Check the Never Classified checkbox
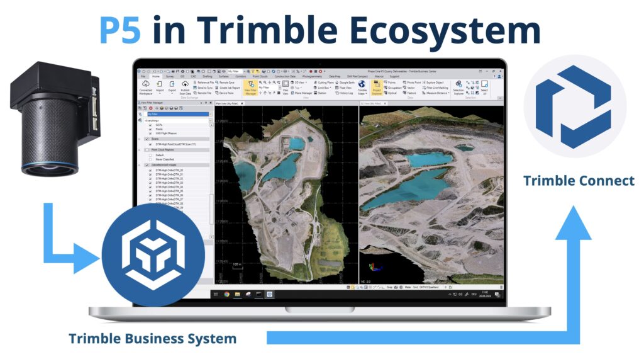This screenshot has height=364, width=644. [x=150, y=159]
